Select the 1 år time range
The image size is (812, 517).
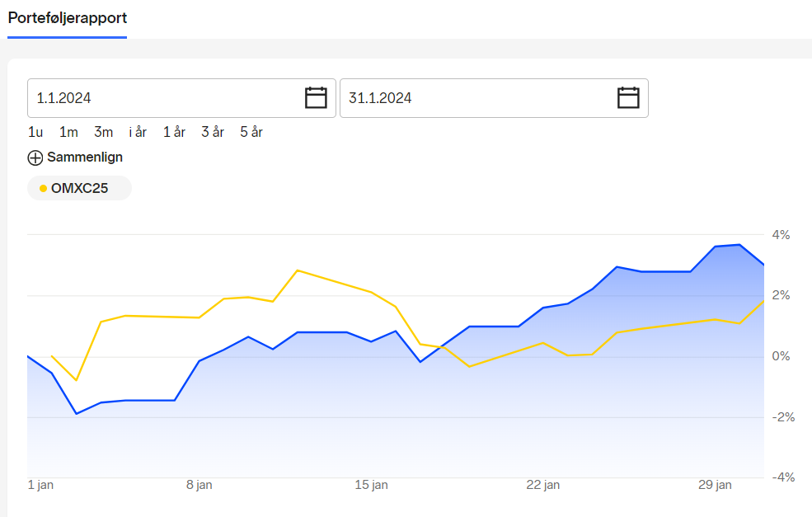(x=174, y=132)
